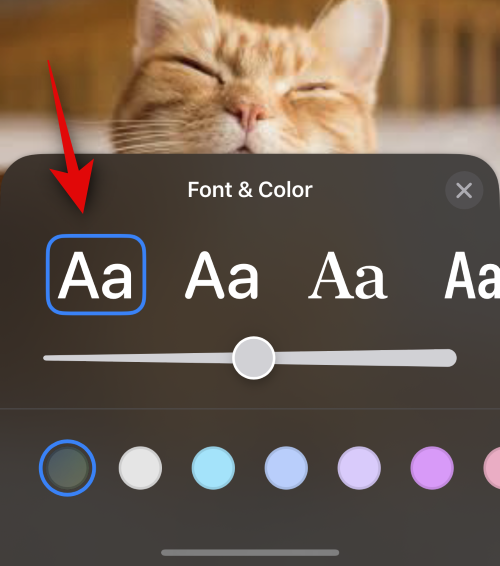Click the font weight slider knob
500x566 pixels.
(x=253, y=358)
